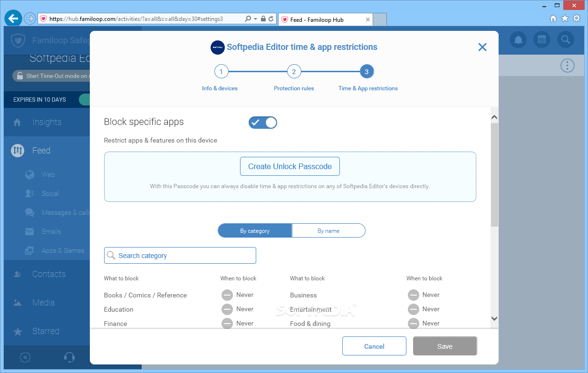This screenshot has width=588, height=373.
Task: Cancel the restrictions dialog
Action: coord(374,346)
